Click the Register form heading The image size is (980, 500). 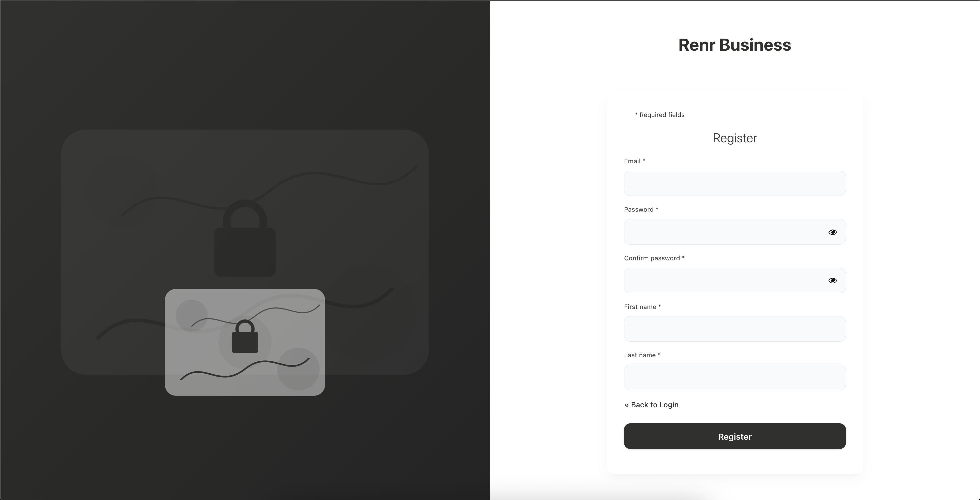point(735,138)
